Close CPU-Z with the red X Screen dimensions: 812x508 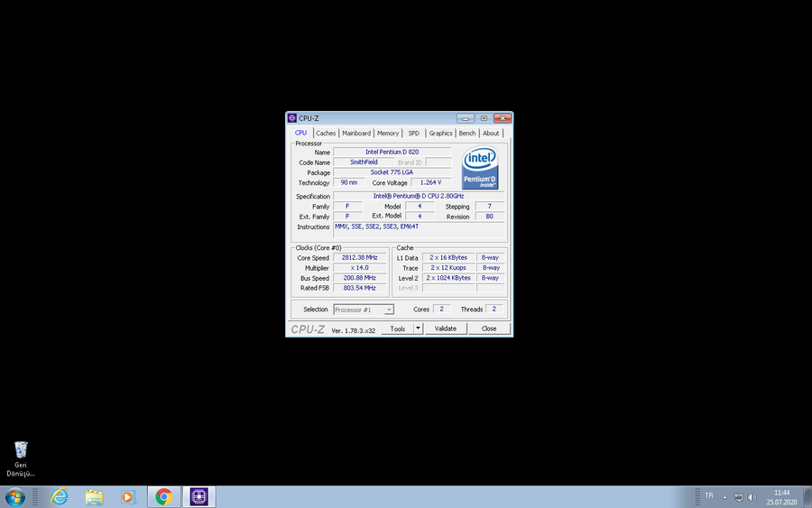point(503,118)
